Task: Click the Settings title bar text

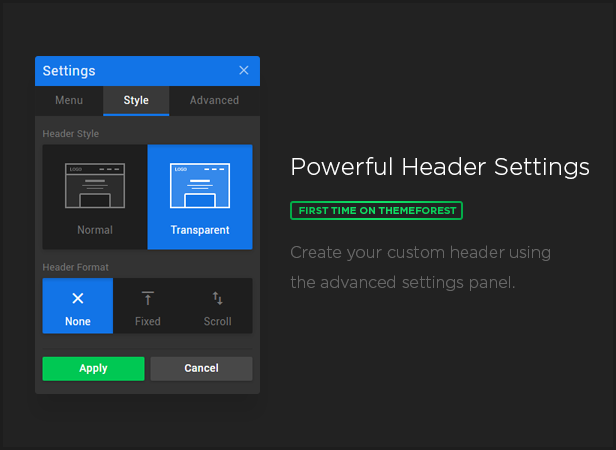Action: [69, 71]
